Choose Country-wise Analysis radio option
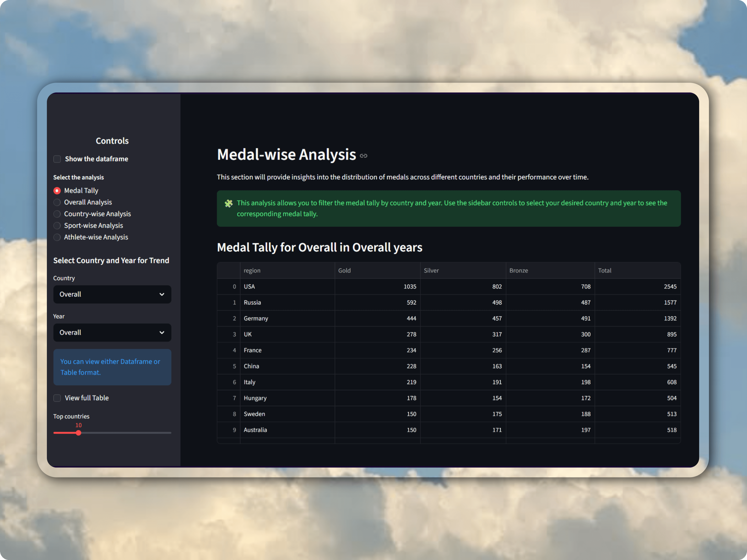The image size is (747, 560). tap(57, 214)
